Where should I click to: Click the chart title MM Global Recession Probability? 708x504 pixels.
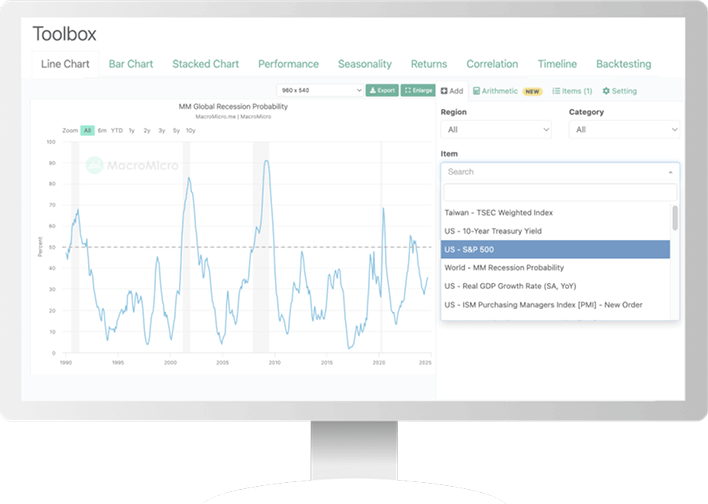tap(233, 107)
